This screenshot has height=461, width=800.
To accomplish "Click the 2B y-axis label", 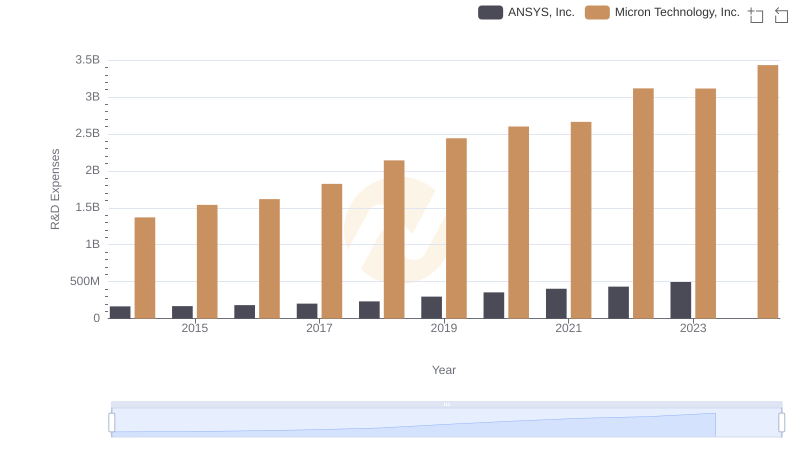I will (92, 170).
